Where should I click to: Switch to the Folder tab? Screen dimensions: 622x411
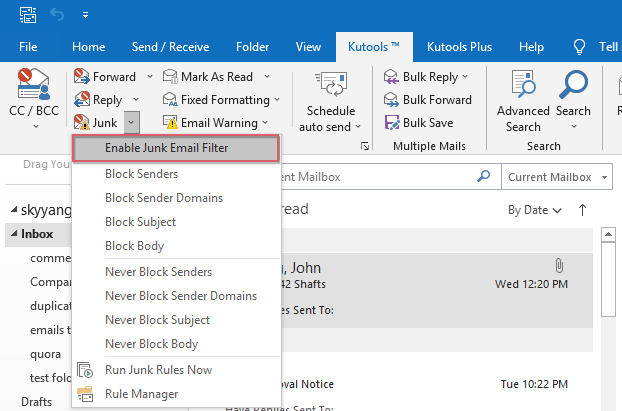[x=252, y=47]
